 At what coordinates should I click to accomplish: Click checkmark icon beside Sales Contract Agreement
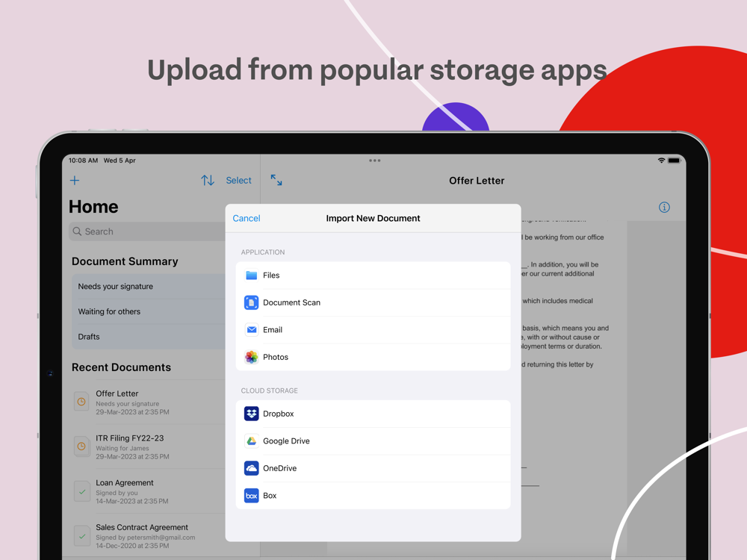coord(82,535)
